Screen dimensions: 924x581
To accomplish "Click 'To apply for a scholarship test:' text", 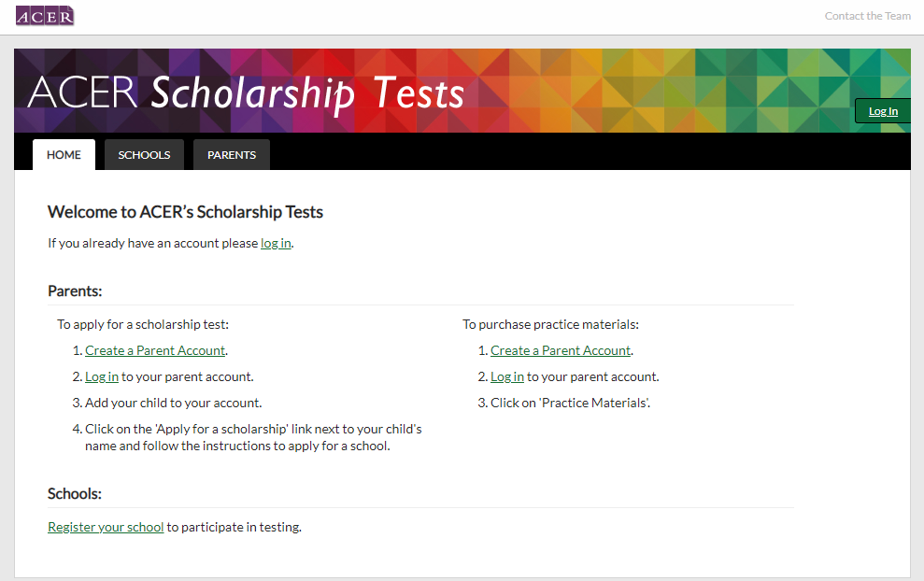I will pyautogui.click(x=143, y=325).
